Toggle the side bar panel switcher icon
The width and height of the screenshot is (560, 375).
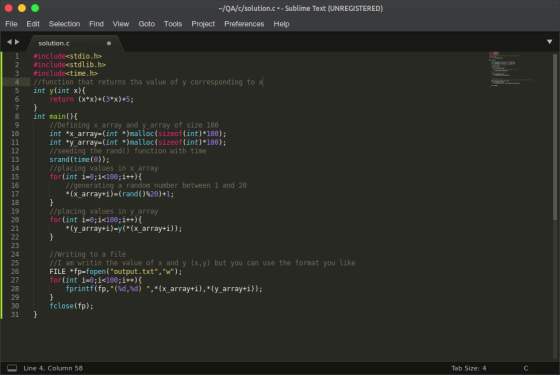click(12, 368)
